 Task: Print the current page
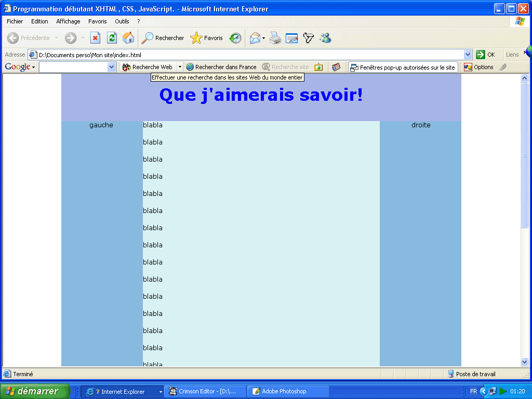click(x=275, y=37)
